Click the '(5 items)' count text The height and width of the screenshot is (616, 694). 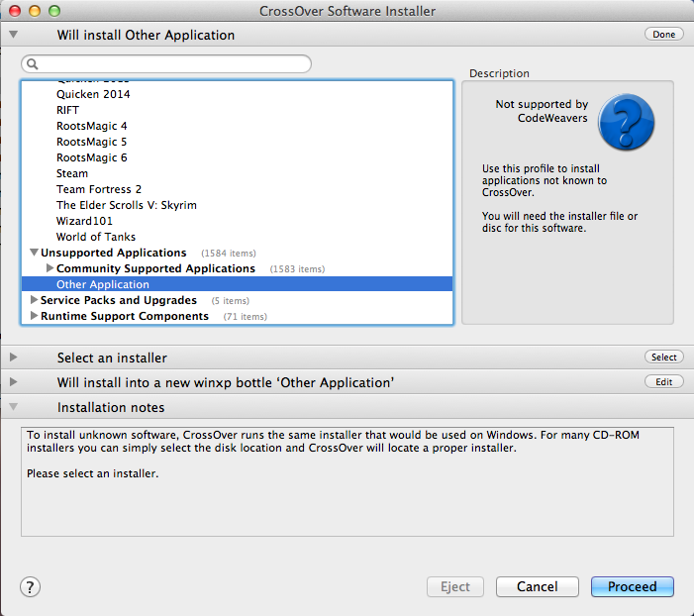point(230,301)
